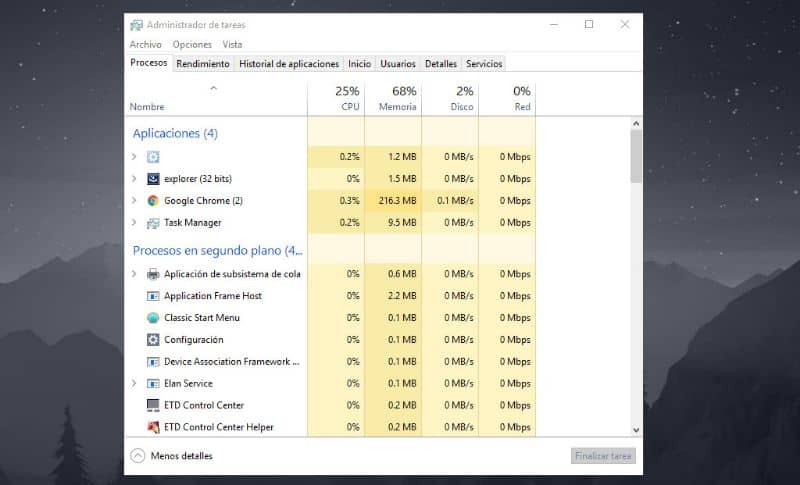Click the print spooler subsystem icon
The image size is (800, 485).
click(x=153, y=274)
